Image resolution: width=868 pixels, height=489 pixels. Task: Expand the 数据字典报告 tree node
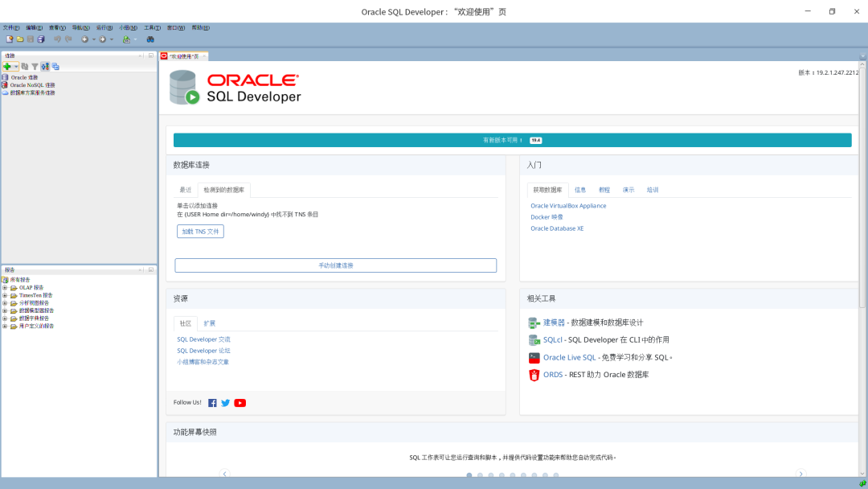point(5,319)
